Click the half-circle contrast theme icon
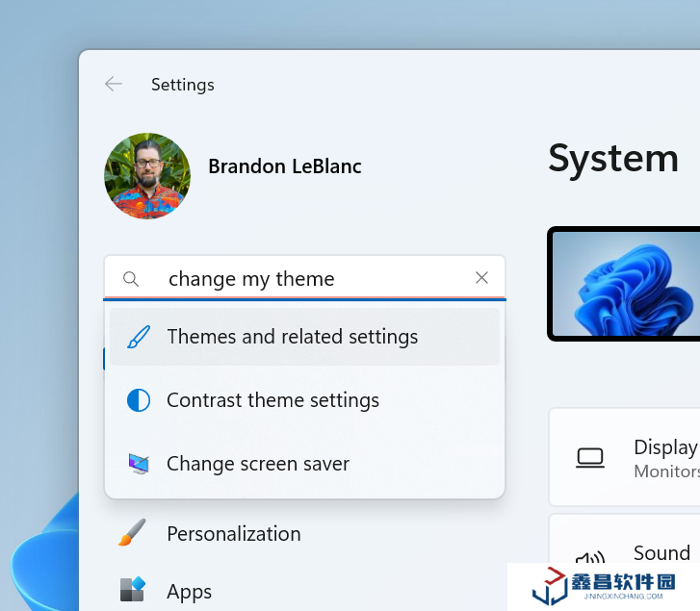The height and width of the screenshot is (611, 700). 139,400
